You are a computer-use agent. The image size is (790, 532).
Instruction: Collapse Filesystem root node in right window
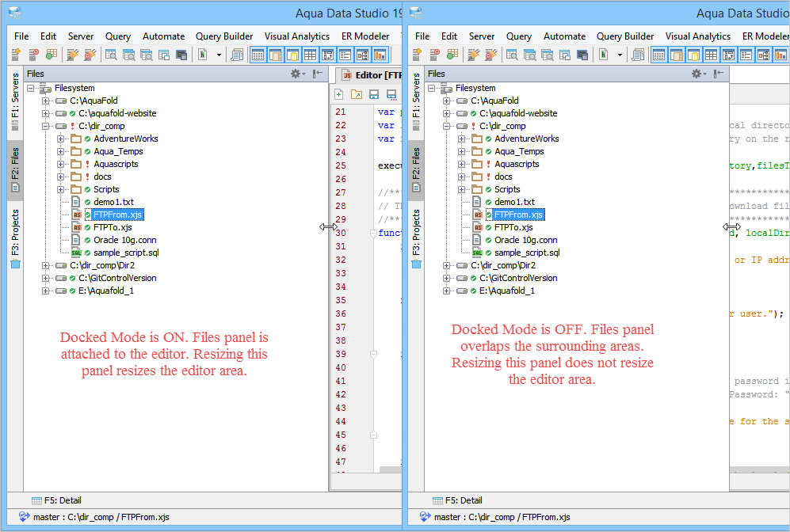431,88
